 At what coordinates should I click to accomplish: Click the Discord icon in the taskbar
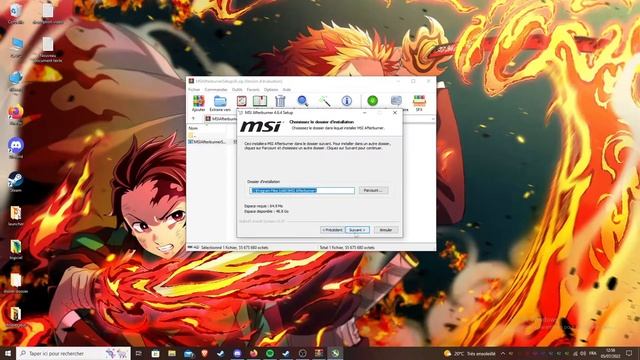pos(237,353)
